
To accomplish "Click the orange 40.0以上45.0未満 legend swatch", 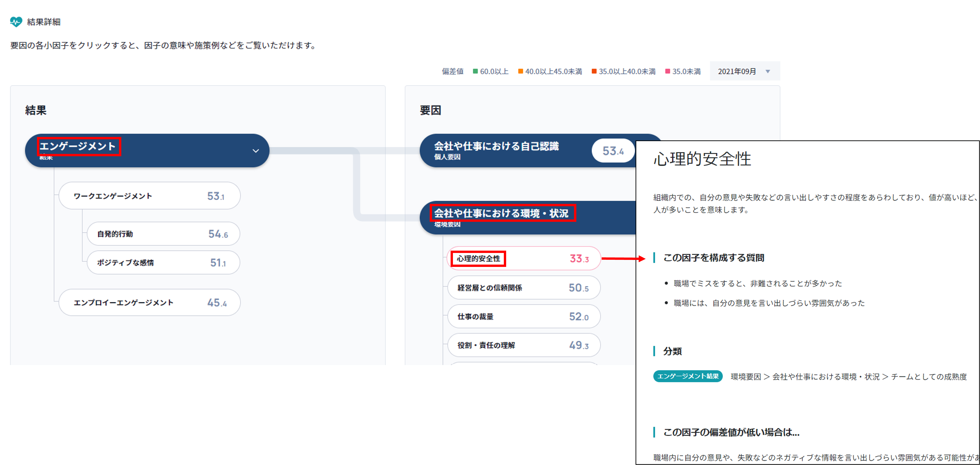I will click(x=520, y=71).
